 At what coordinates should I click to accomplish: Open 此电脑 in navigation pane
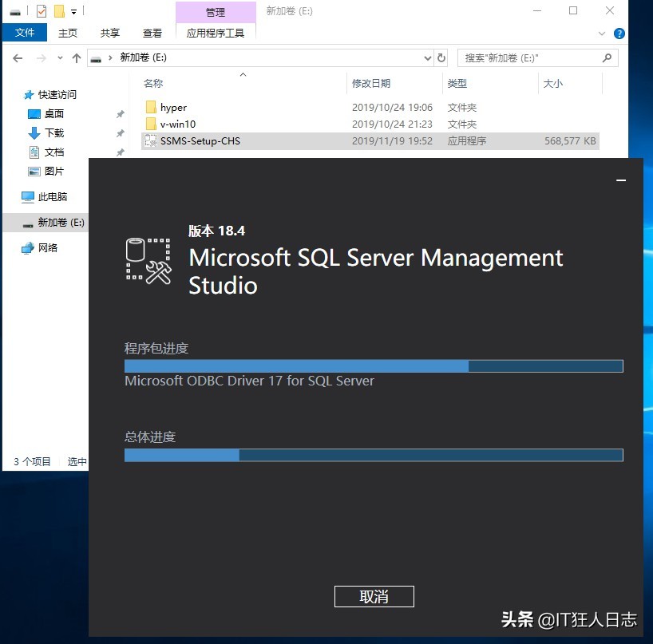click(x=53, y=196)
